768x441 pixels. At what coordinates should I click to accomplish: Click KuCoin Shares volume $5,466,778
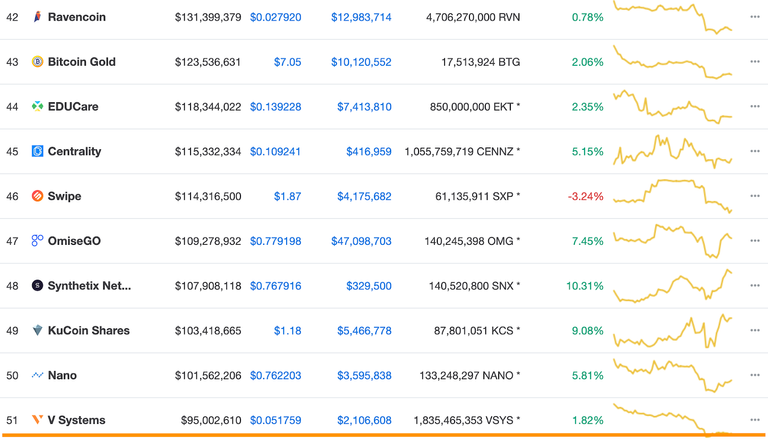click(x=364, y=331)
